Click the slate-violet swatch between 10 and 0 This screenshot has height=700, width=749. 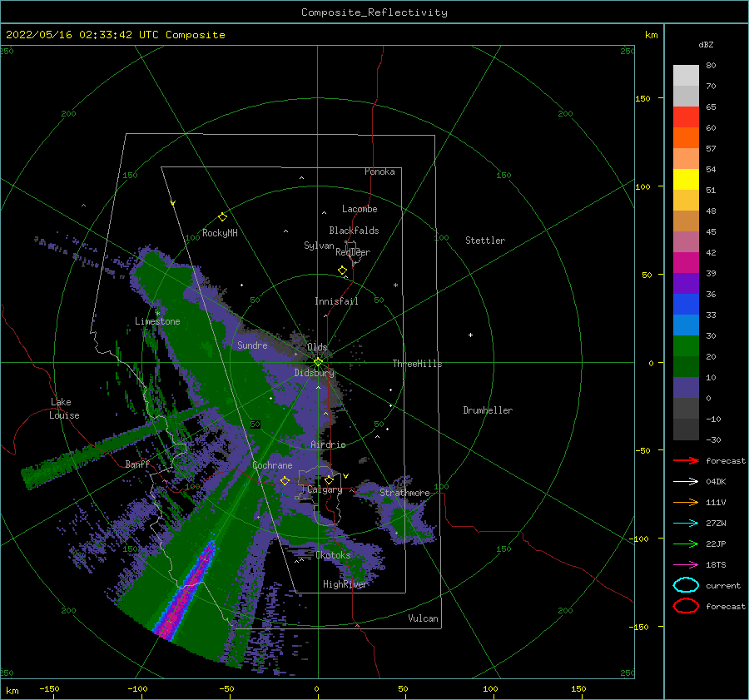686,388
